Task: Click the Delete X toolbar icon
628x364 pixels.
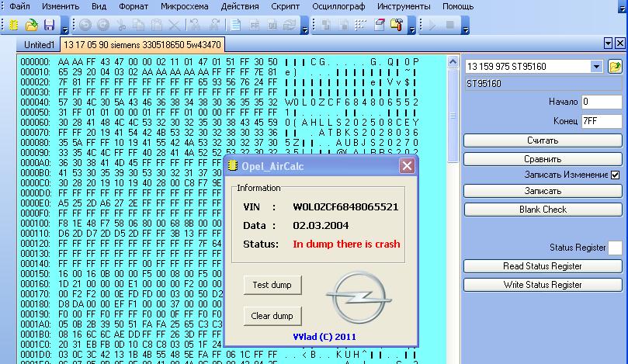Action: [x=174, y=25]
